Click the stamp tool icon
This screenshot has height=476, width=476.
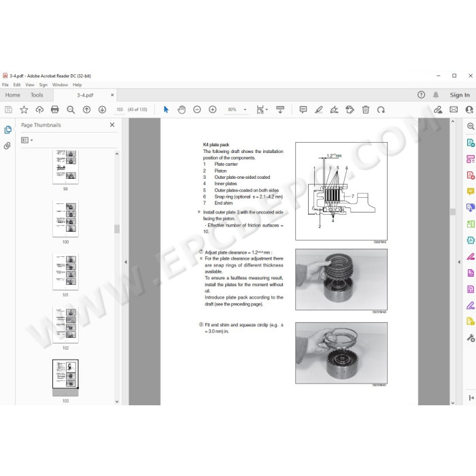(x=350, y=109)
